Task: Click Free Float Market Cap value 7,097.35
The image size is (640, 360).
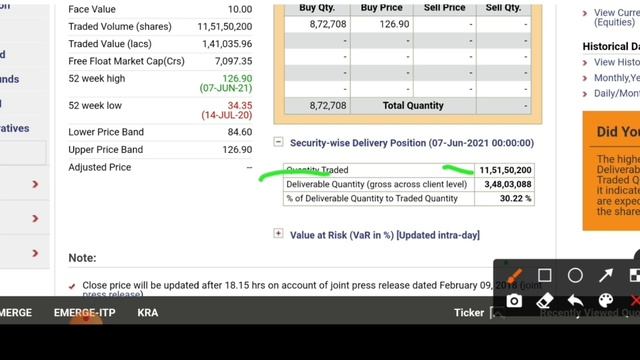Action: click(233, 61)
